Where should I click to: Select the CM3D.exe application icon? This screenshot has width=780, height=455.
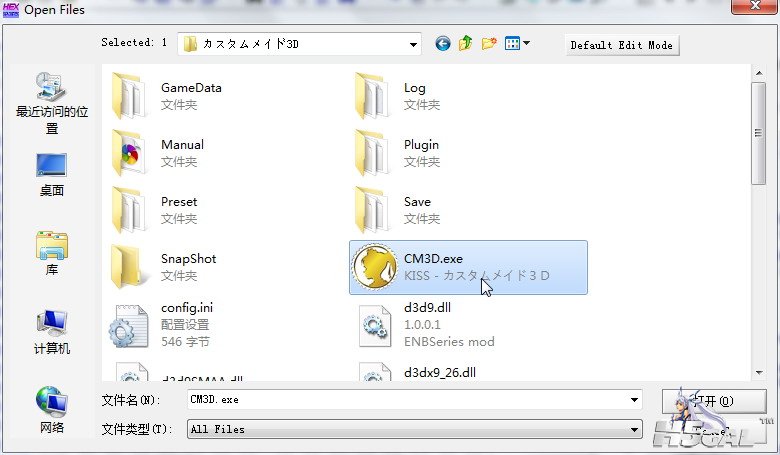point(376,267)
